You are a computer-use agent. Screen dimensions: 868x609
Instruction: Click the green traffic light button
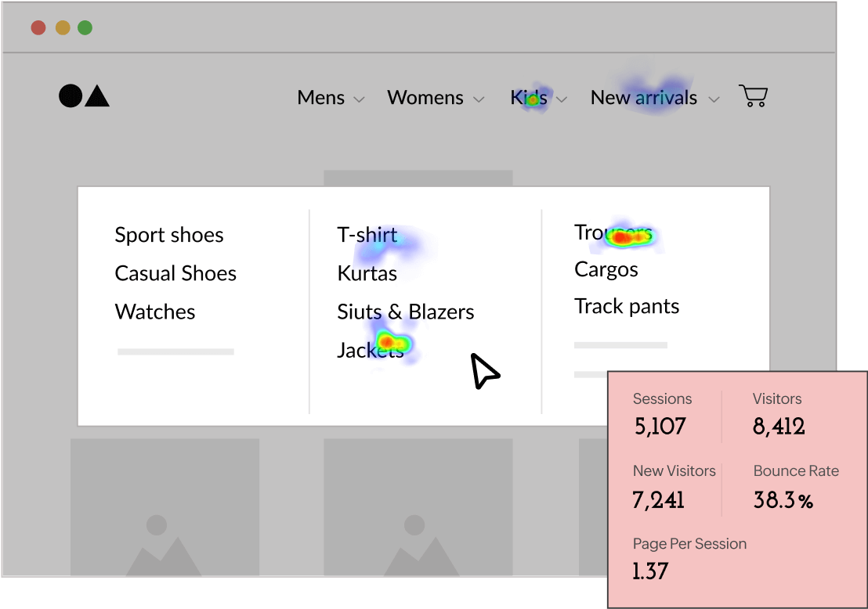pos(85,26)
